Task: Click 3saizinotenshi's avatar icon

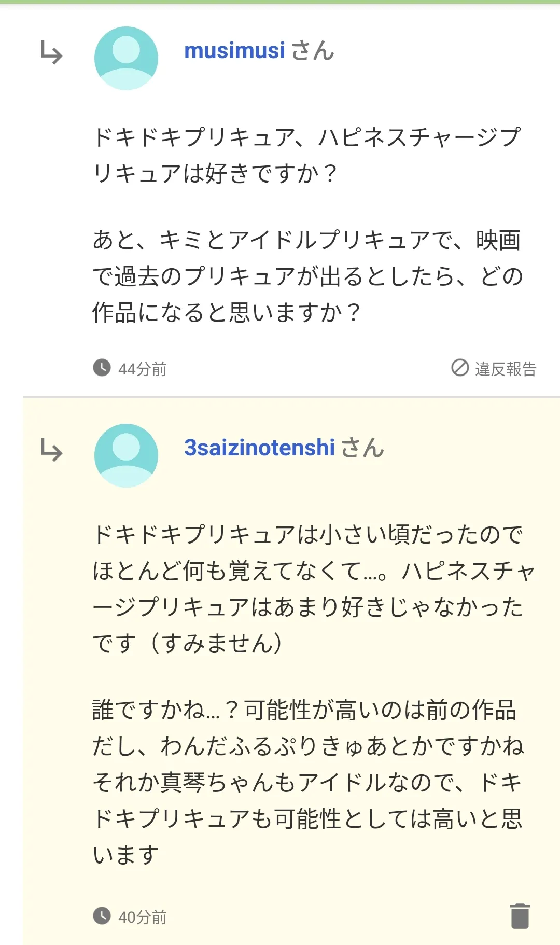Action: (x=126, y=455)
